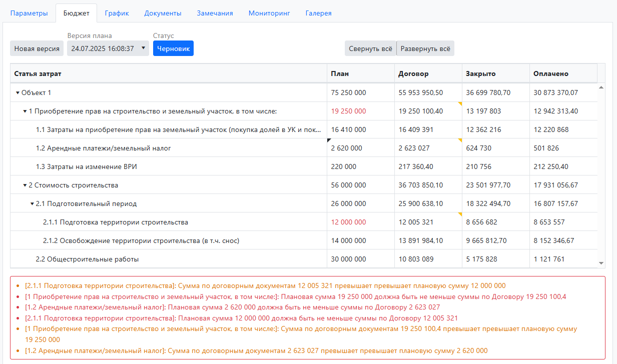Collapse the Объект 1 tree node
The width and height of the screenshot is (617, 364).
pyautogui.click(x=18, y=93)
